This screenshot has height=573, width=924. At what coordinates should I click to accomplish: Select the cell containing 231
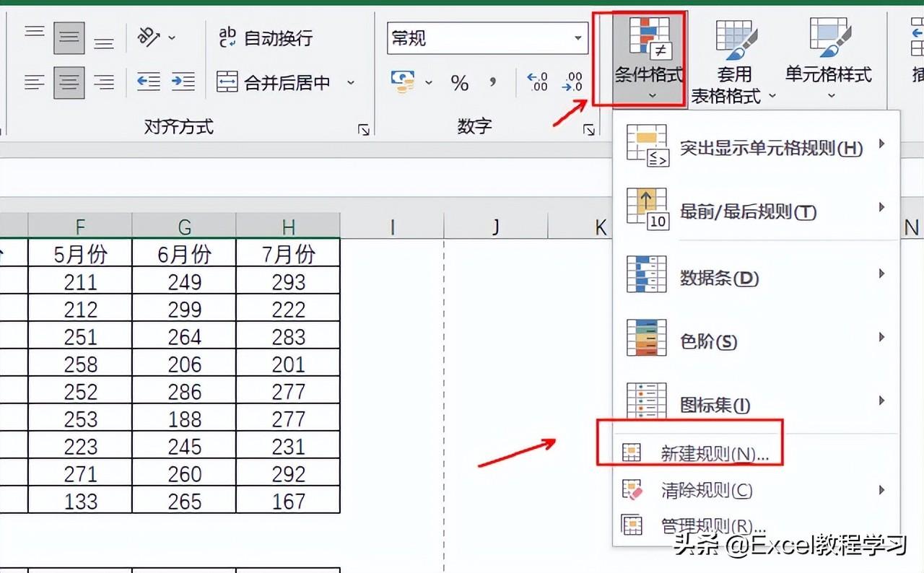point(288,446)
